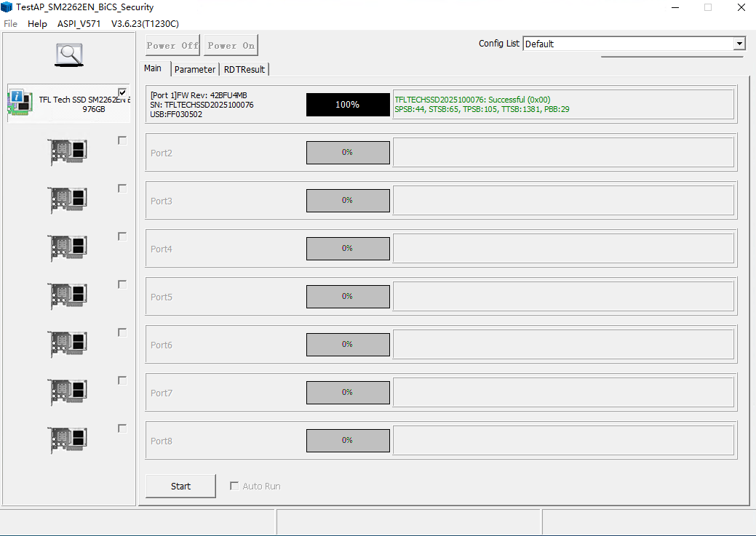The height and width of the screenshot is (536, 756).
Task: Click the magnifier scan drive icon
Action: (x=69, y=55)
